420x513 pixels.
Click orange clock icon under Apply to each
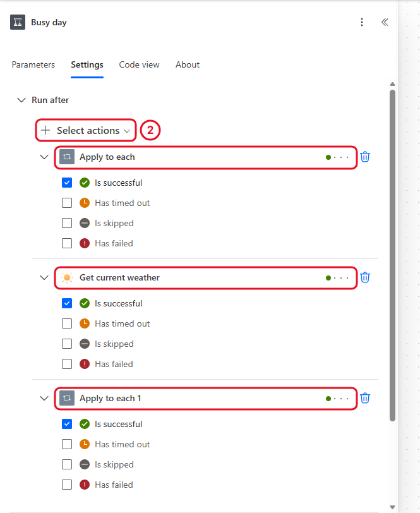[85, 203]
